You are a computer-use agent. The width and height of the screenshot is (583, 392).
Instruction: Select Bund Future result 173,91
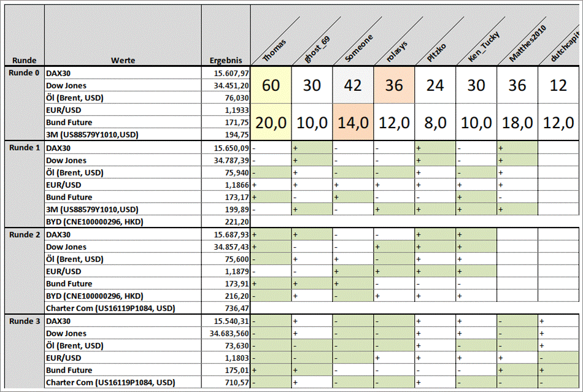(x=226, y=283)
